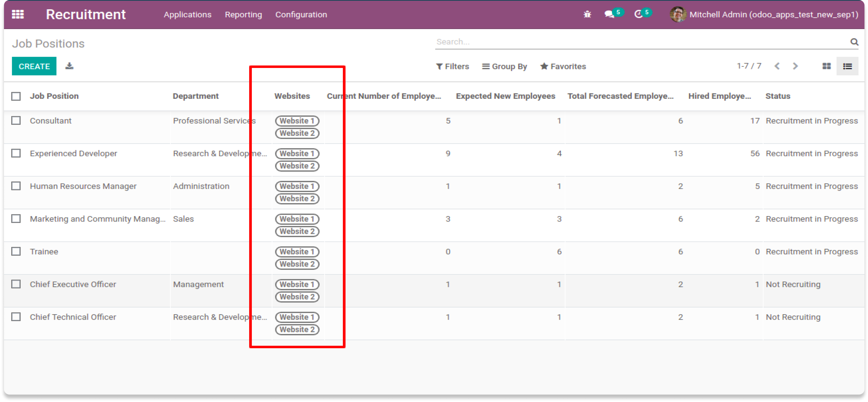Open the Consultant job position
This screenshot has width=868, height=402.
(51, 121)
